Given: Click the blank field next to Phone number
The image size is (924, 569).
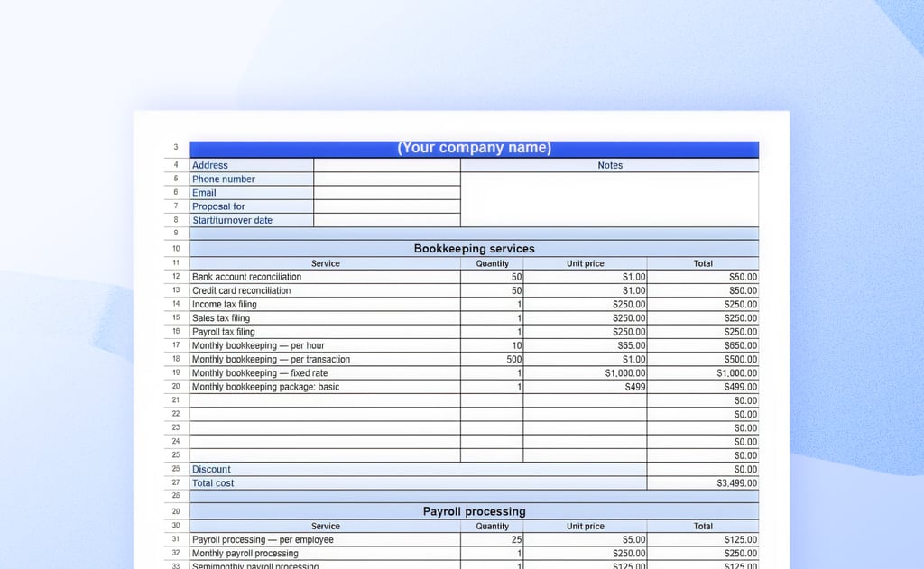Looking at the screenshot, I should point(386,179).
